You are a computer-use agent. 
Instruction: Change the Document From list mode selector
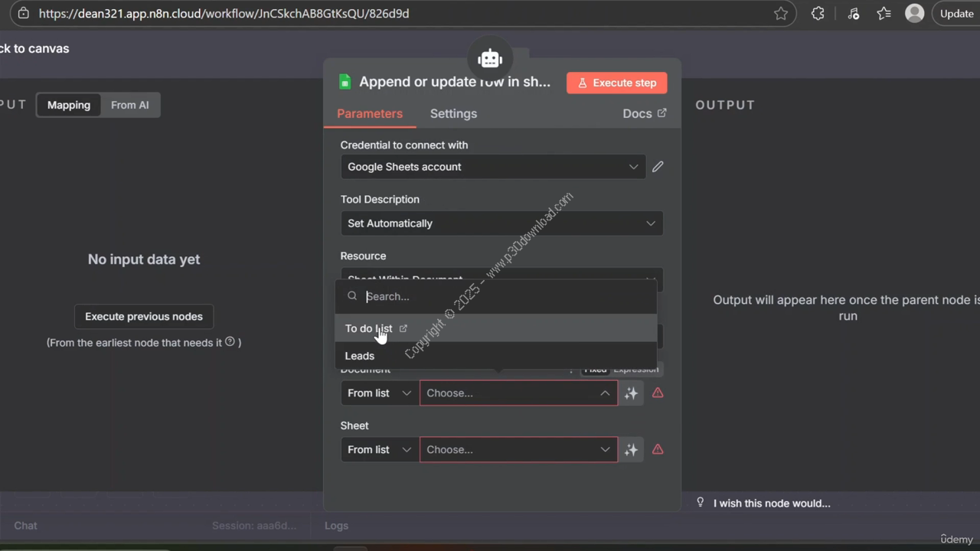[x=379, y=393]
